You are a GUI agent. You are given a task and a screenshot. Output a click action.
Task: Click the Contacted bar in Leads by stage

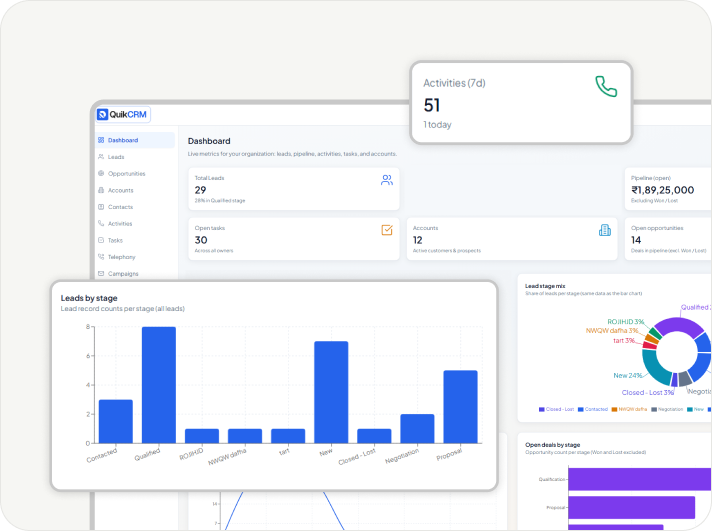(116, 422)
